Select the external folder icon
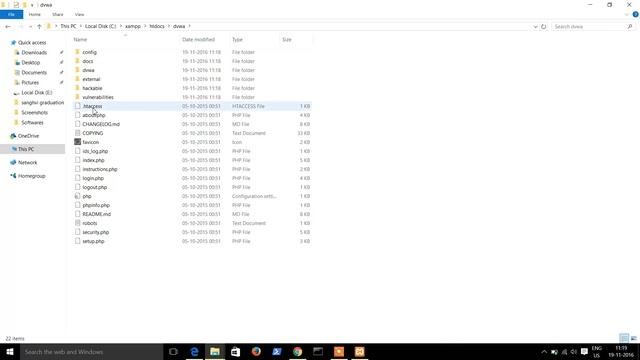This screenshot has width=640, height=360. point(77,79)
